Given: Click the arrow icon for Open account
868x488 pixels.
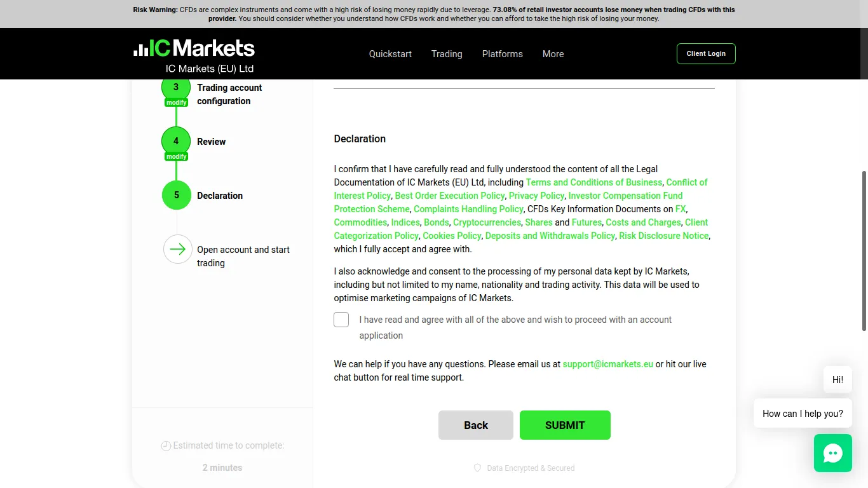Looking at the screenshot, I should (178, 249).
